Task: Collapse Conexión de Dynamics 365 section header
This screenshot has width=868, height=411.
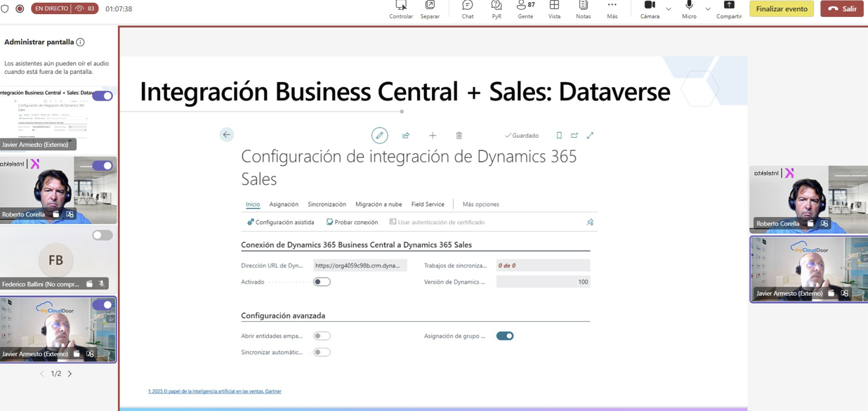Action: pyautogui.click(x=356, y=244)
